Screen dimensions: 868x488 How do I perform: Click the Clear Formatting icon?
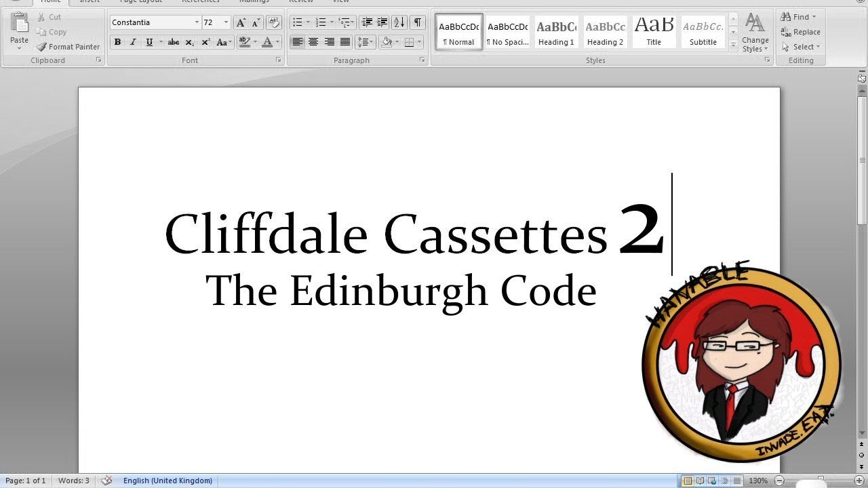coord(273,22)
